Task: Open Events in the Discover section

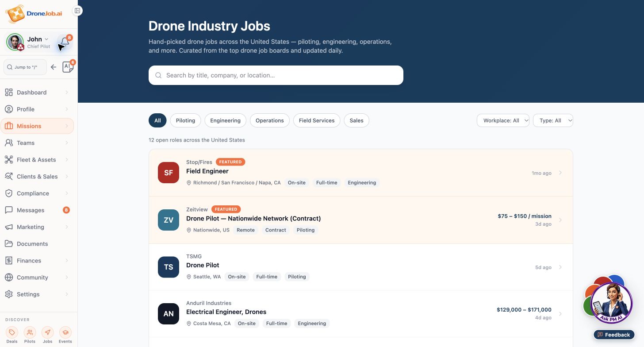Action: (x=65, y=335)
